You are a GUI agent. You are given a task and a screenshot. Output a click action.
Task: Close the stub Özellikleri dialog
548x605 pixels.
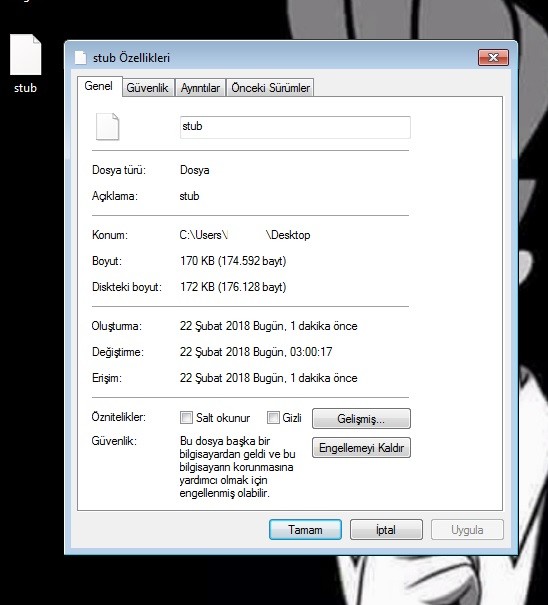[493, 57]
